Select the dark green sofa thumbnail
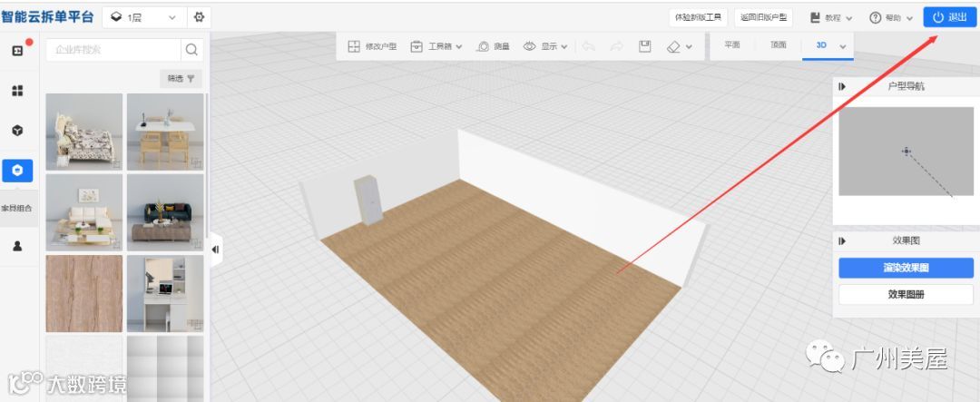Viewport: 980px width, 402px height. [x=165, y=212]
